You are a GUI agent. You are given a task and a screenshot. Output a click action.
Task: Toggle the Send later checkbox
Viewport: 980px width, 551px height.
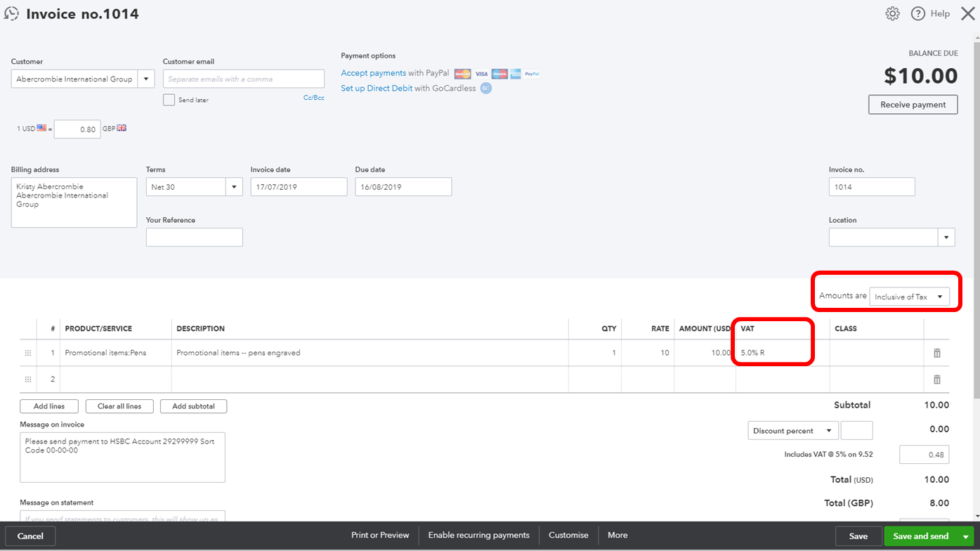tap(169, 100)
